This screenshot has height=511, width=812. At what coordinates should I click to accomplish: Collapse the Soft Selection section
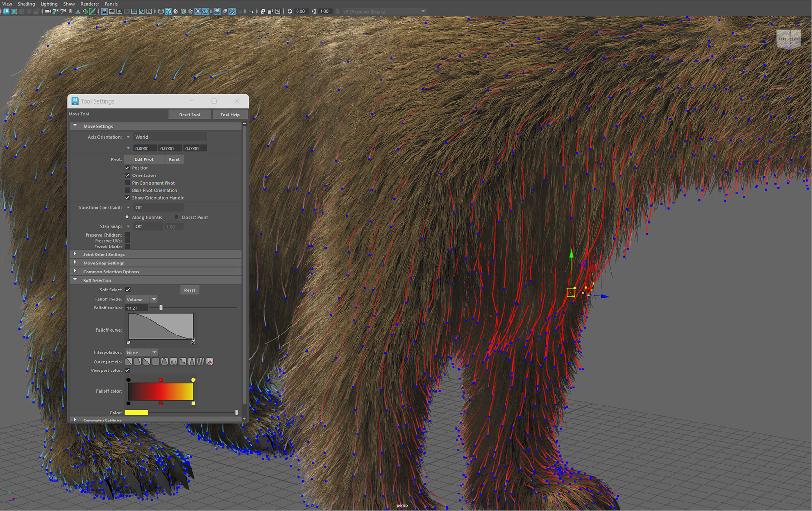point(75,280)
